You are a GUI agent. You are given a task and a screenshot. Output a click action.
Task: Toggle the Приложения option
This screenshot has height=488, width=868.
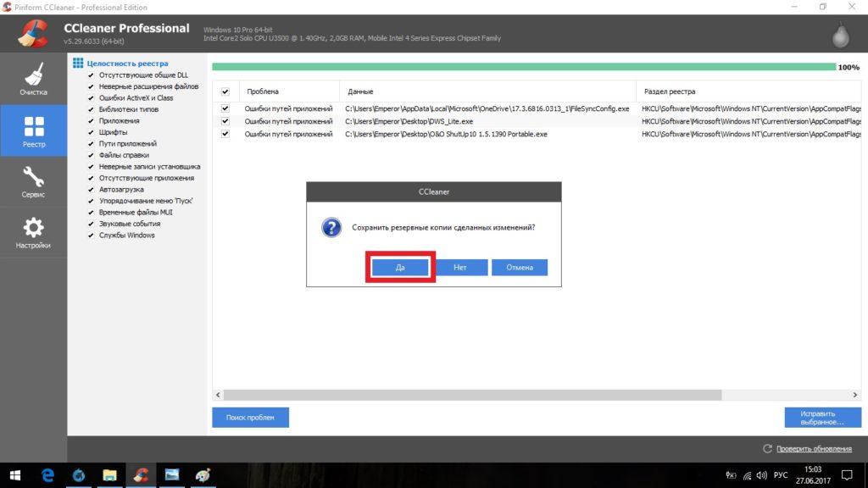91,120
